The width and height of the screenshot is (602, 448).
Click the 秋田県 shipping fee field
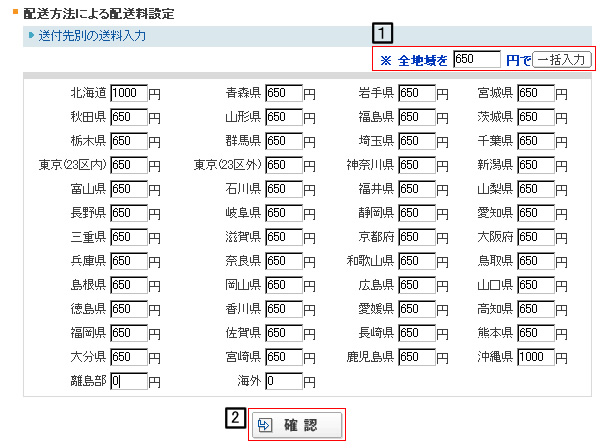[129, 117]
